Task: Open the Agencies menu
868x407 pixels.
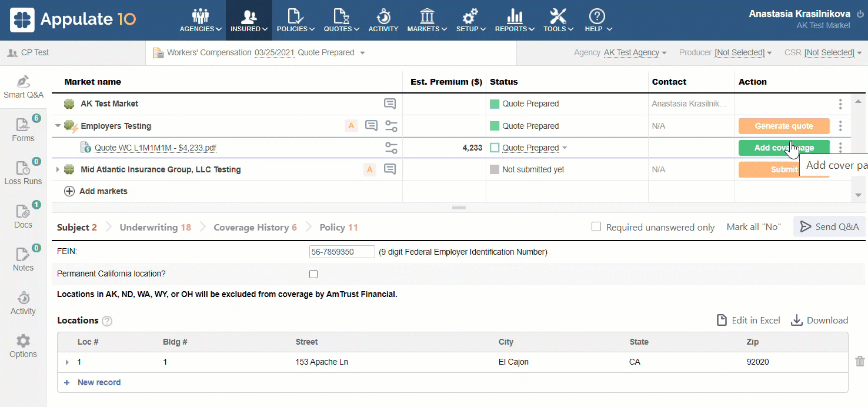Action: (x=201, y=20)
